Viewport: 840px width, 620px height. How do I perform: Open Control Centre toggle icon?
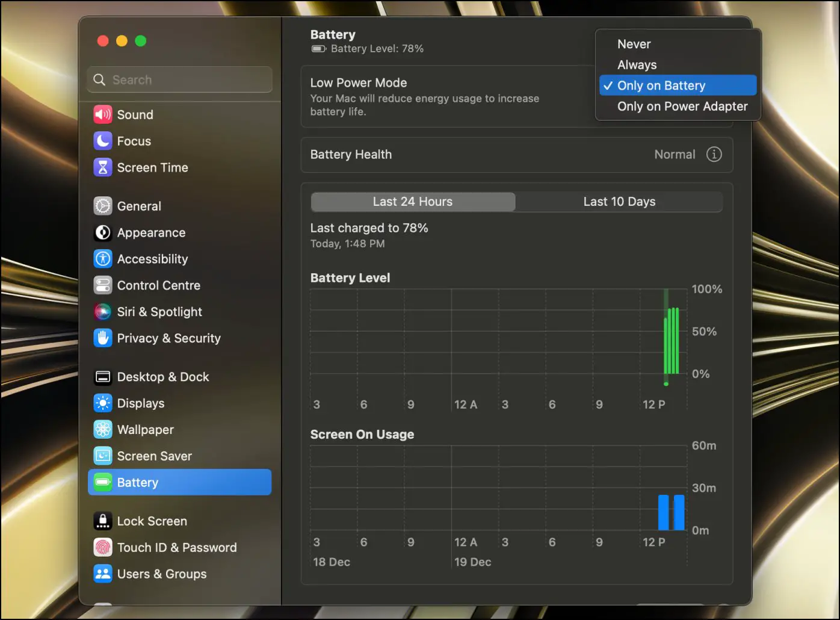(x=103, y=285)
